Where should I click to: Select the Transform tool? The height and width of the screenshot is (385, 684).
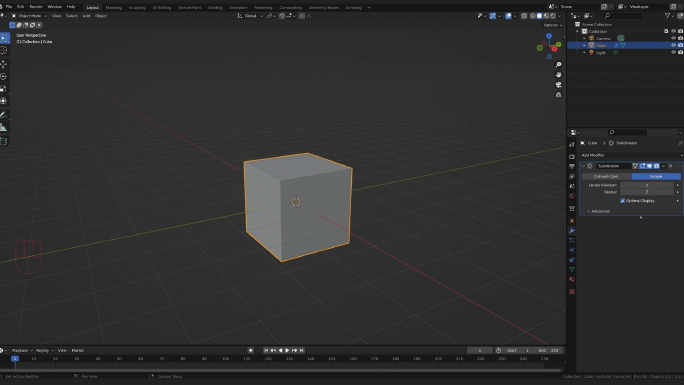[x=3, y=101]
